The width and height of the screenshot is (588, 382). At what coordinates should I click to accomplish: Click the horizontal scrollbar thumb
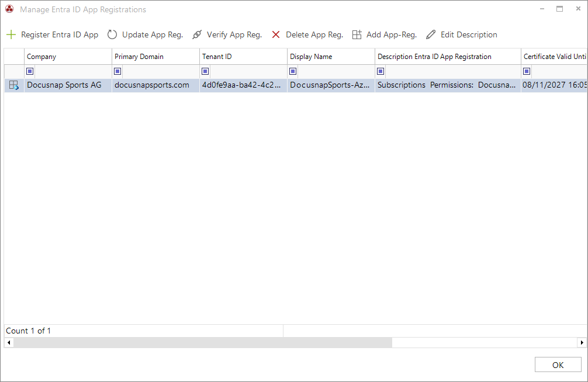(x=203, y=342)
